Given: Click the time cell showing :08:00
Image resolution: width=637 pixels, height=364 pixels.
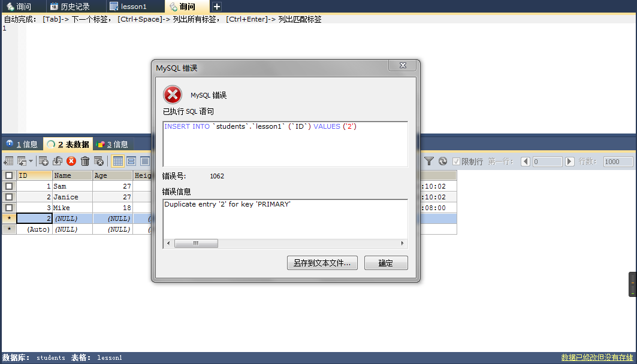Looking at the screenshot, I should click(x=438, y=208).
